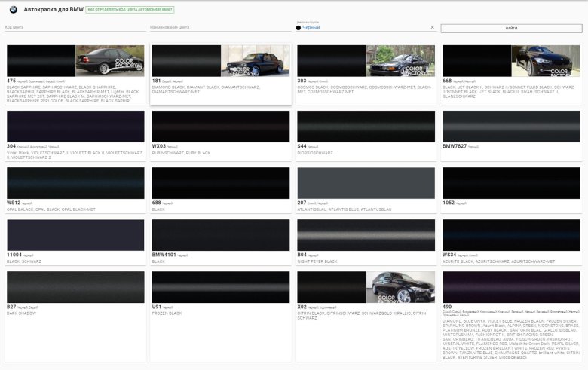Select the WS12 Opal Black swatch
Image resolution: width=588 pixels, height=370 pixels.
(75, 183)
